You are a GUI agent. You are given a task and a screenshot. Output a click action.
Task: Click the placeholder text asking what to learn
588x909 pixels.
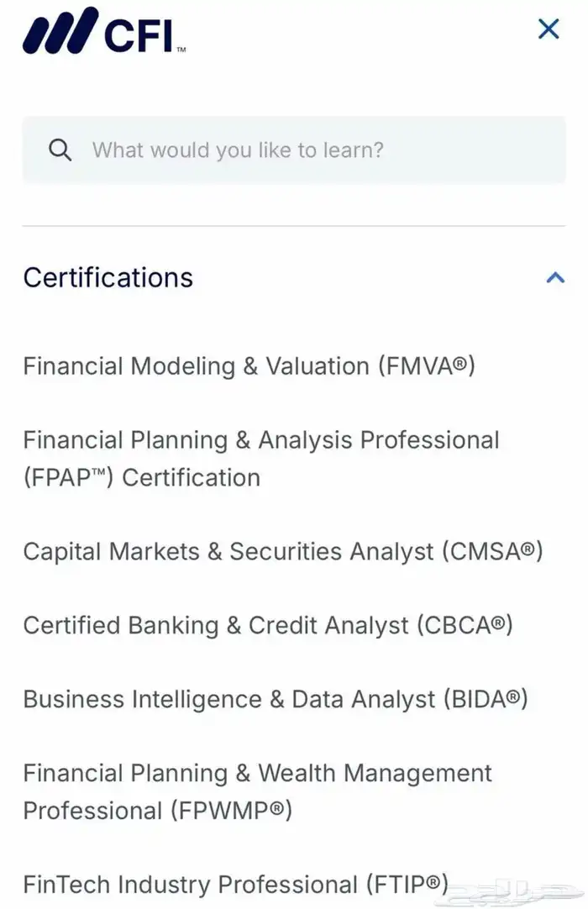tap(238, 150)
